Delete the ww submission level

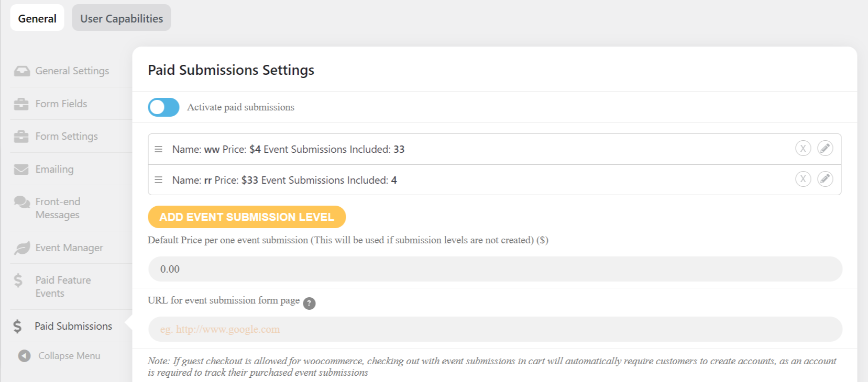(x=803, y=149)
